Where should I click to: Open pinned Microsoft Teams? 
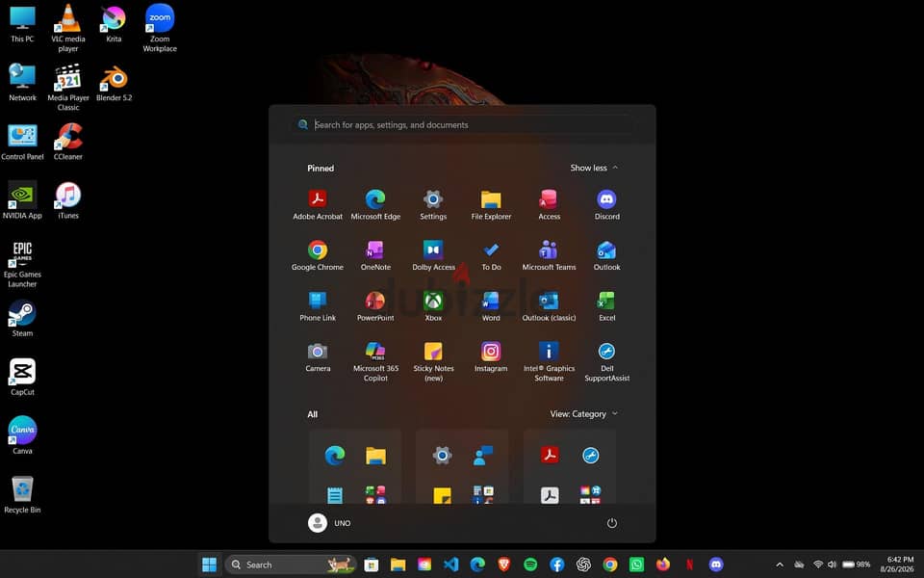[x=549, y=255]
